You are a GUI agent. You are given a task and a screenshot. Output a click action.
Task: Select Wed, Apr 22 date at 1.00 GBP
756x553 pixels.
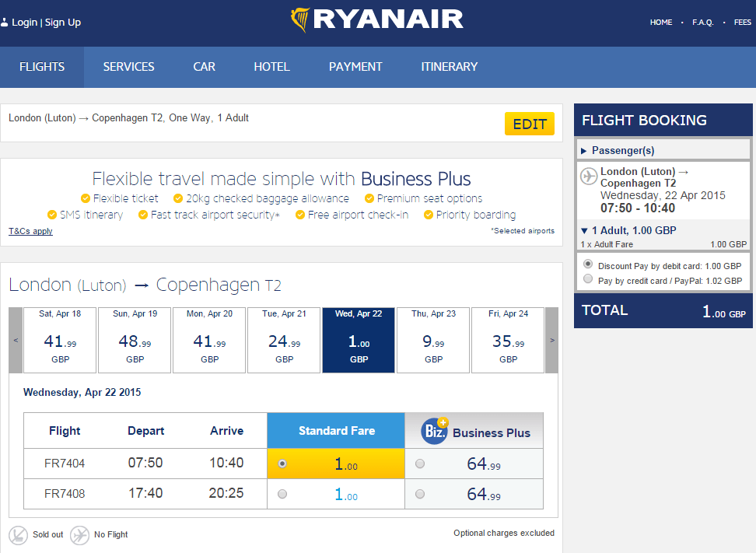click(359, 341)
